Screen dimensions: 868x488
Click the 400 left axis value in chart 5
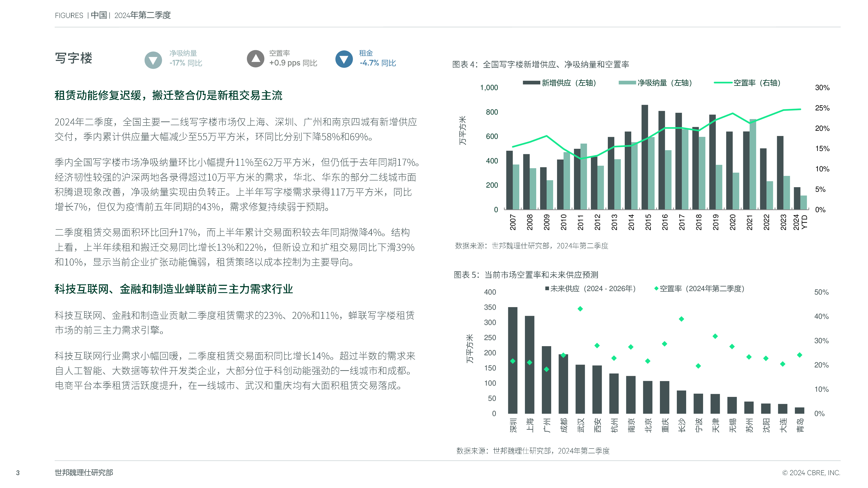click(490, 292)
